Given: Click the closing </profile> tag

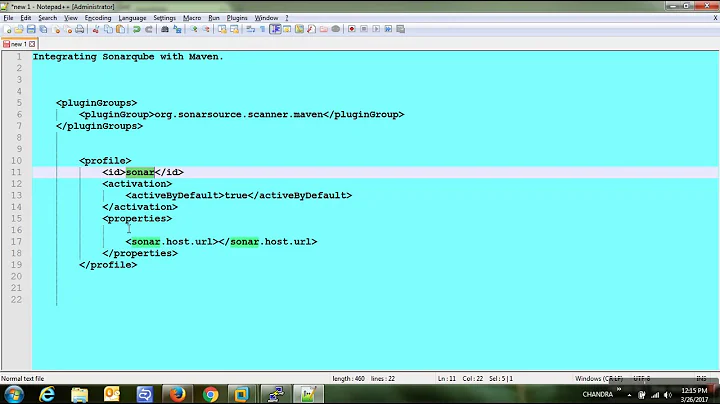Looking at the screenshot, I should [x=108, y=265].
